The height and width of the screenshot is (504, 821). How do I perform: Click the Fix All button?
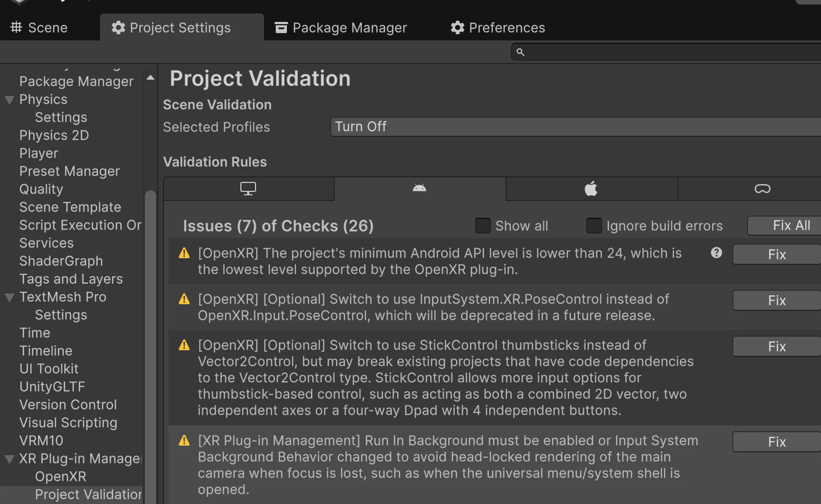tap(790, 226)
